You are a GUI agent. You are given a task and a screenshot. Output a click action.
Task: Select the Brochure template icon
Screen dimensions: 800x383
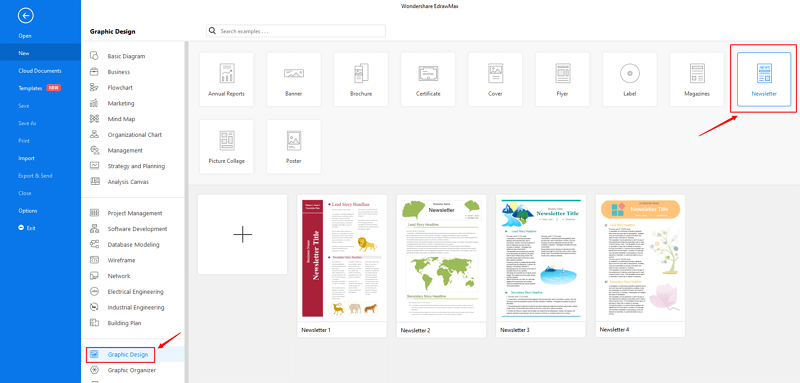coord(361,73)
